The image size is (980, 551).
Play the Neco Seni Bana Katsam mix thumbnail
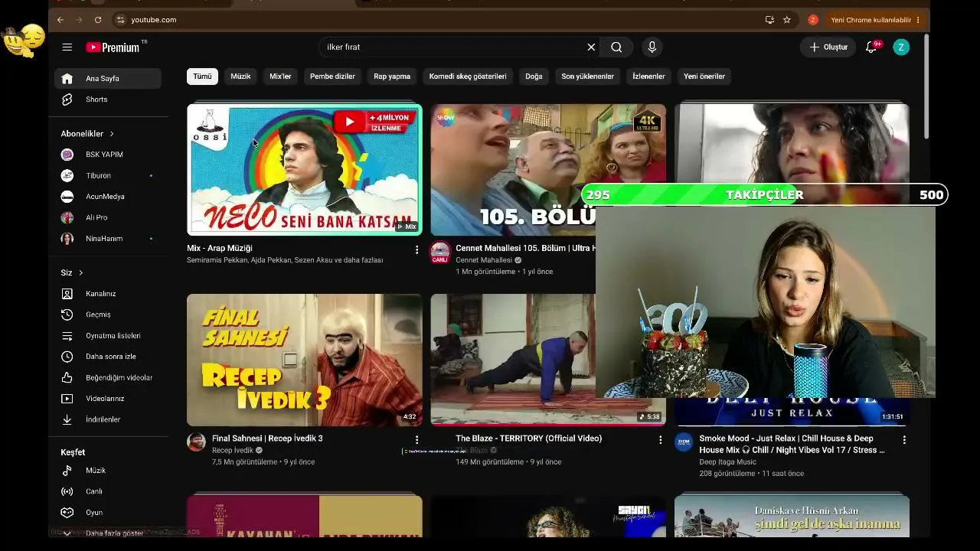(305, 170)
